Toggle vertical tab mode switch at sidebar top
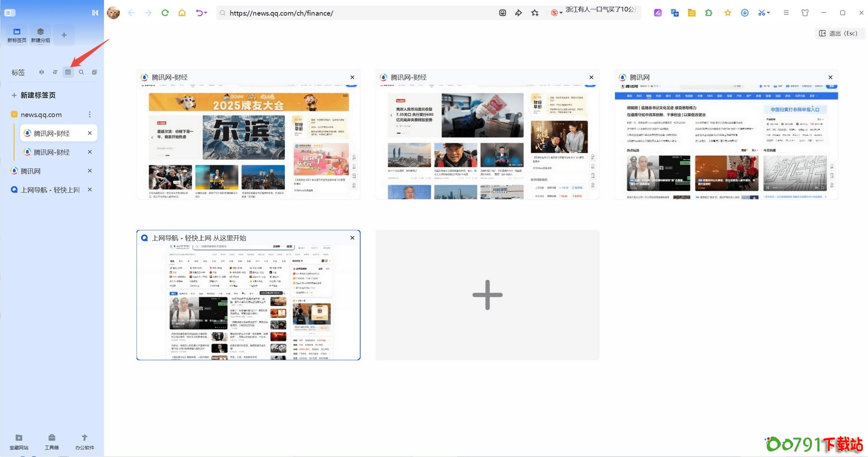 tap(9, 13)
